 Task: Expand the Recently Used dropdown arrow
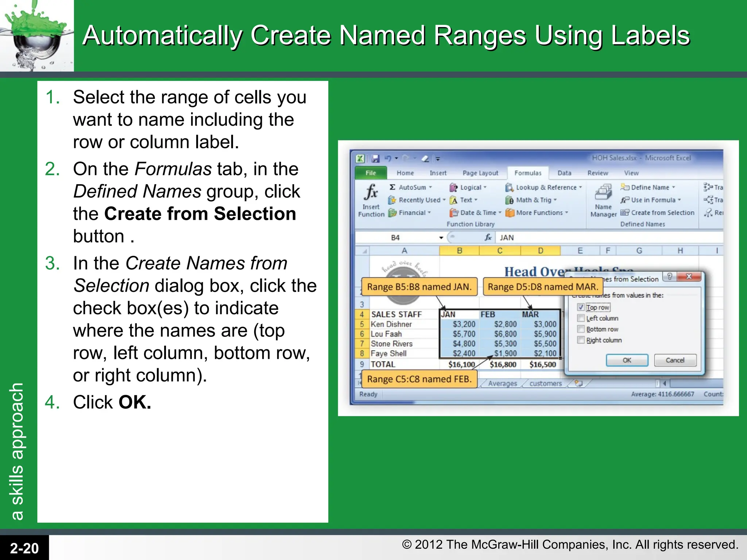(x=444, y=200)
